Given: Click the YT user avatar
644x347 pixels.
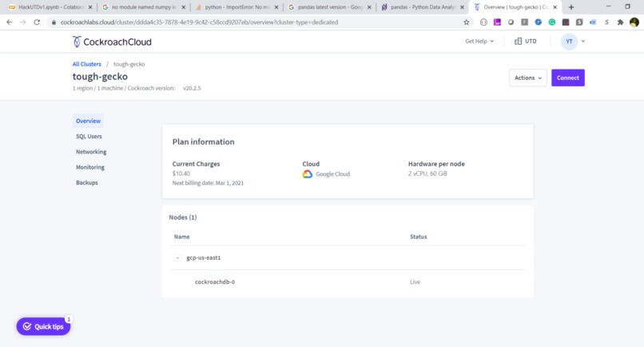Looking at the screenshot, I should coord(569,41).
